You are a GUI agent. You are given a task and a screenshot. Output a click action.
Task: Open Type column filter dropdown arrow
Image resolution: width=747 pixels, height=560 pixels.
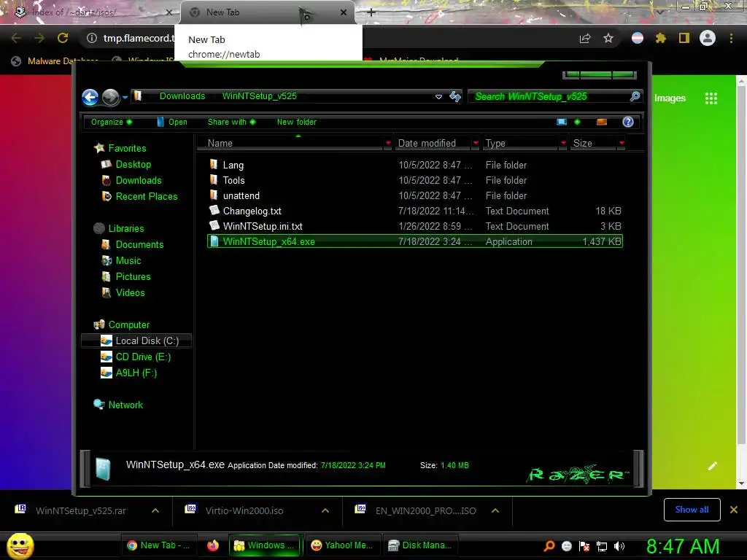coord(563,143)
